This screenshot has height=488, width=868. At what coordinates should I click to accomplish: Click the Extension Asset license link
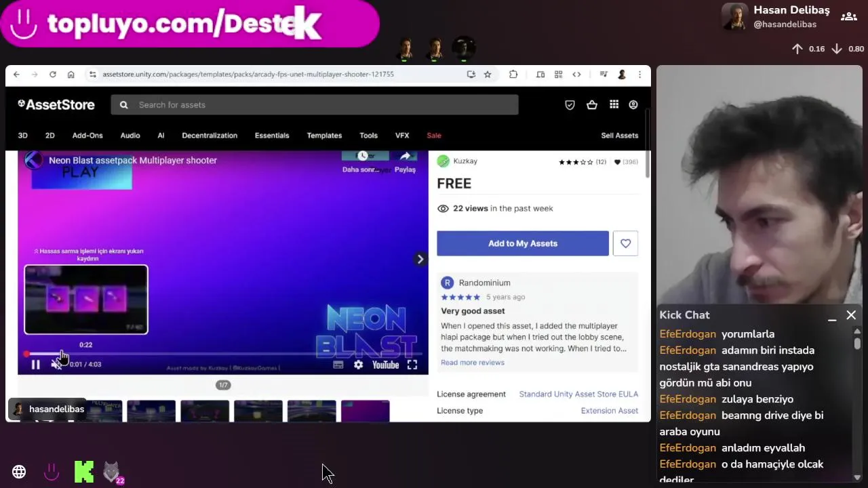coord(610,411)
